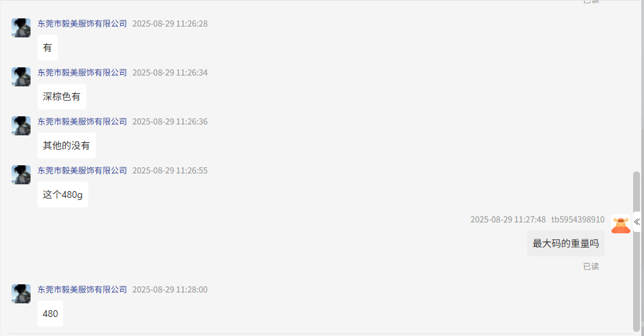Viewport: 644px width, 336px height.
Task: Click seller avatar beside 11:28:00 message
Action: (21, 294)
